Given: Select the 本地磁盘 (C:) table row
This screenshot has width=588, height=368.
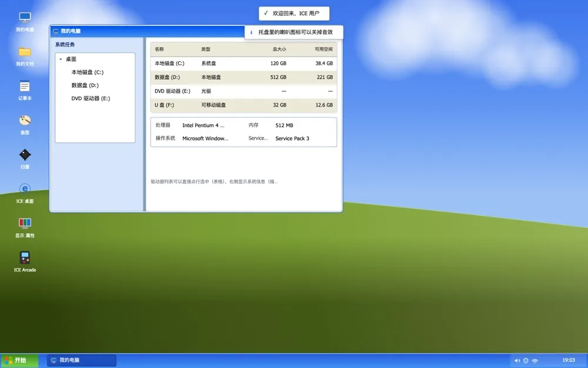Looking at the screenshot, I should (244, 64).
